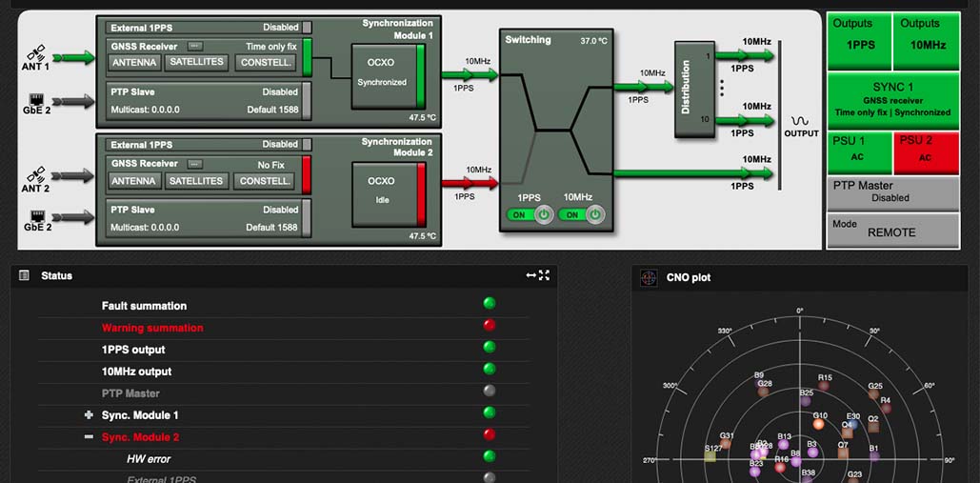Select the PTP Master status row
Viewport: 980px width, 483px height.
283,393
